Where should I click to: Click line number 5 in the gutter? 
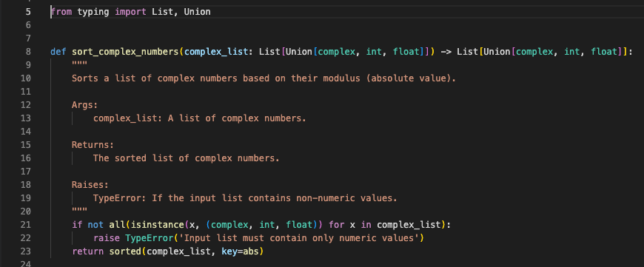pos(28,12)
